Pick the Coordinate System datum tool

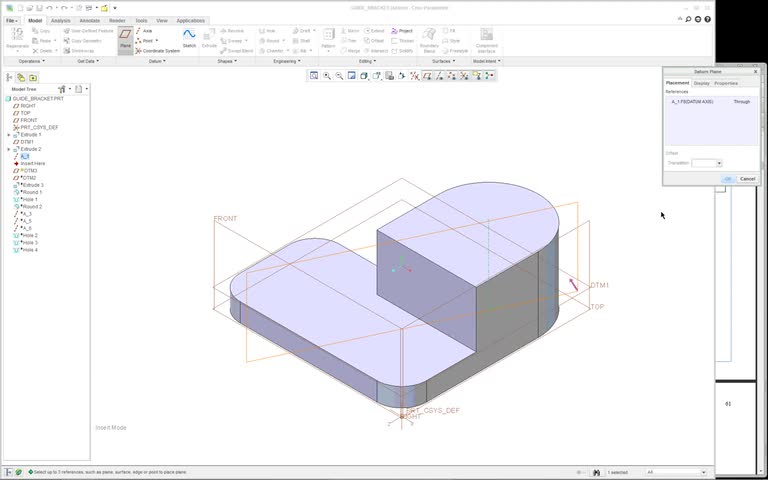pos(158,51)
